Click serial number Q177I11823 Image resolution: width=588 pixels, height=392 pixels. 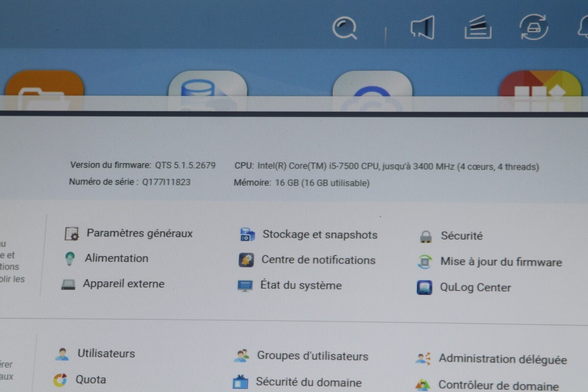[166, 182]
